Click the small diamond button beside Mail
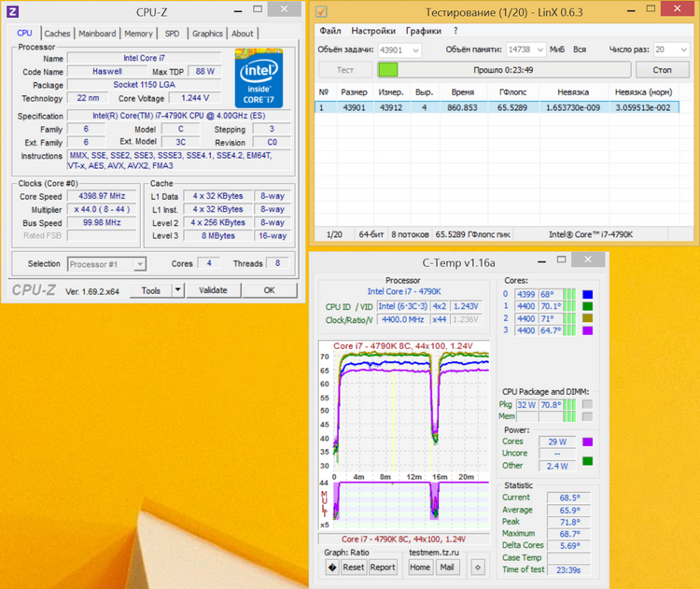Viewport: 700px width, 589px height. point(477,567)
